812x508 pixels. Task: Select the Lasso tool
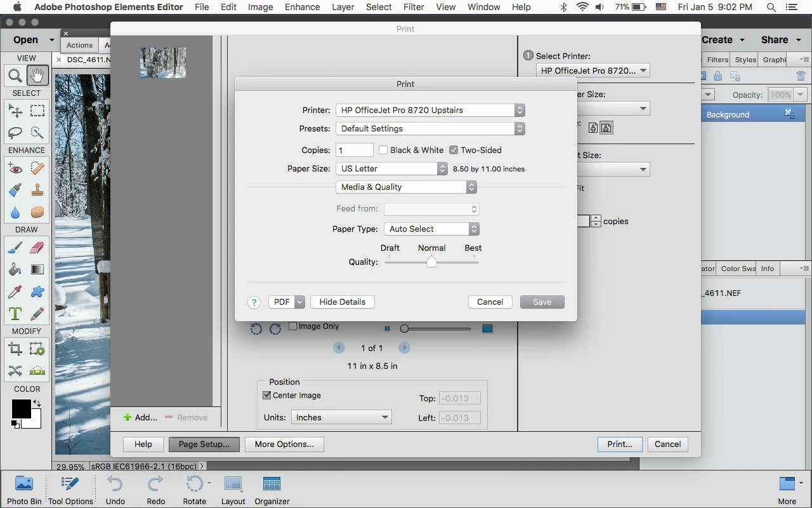tap(15, 133)
